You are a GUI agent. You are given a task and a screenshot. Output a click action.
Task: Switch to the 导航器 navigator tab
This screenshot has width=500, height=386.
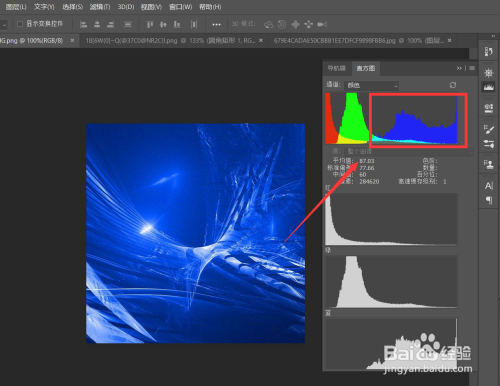(x=337, y=68)
